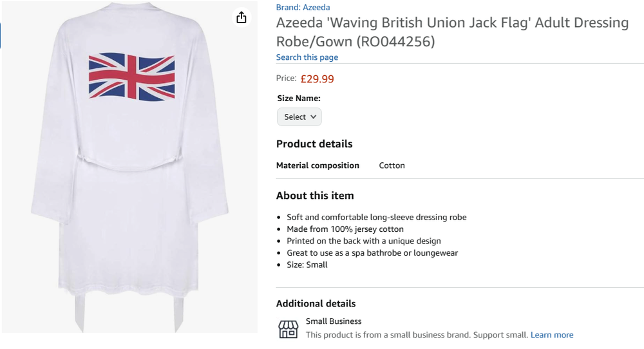The image size is (644, 349).
Task: Click the product title text
Action: point(452,32)
